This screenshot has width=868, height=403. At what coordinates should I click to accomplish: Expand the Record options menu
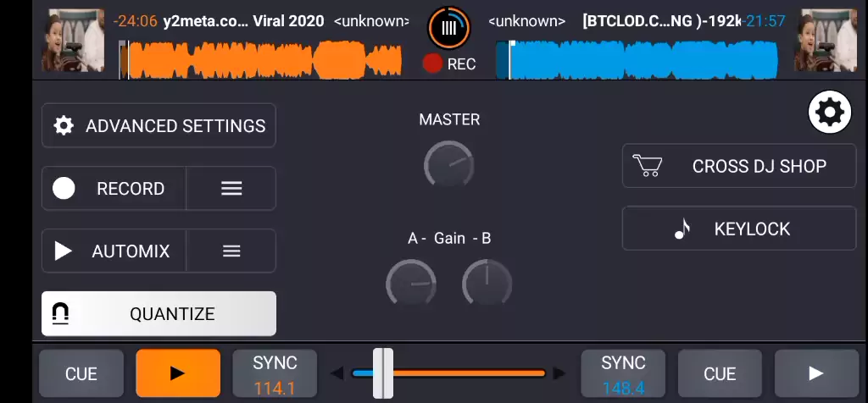pos(231,189)
